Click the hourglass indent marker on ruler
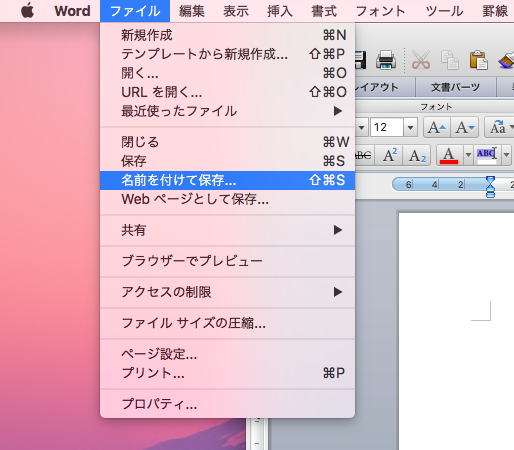The height and width of the screenshot is (450, 514). (490, 187)
